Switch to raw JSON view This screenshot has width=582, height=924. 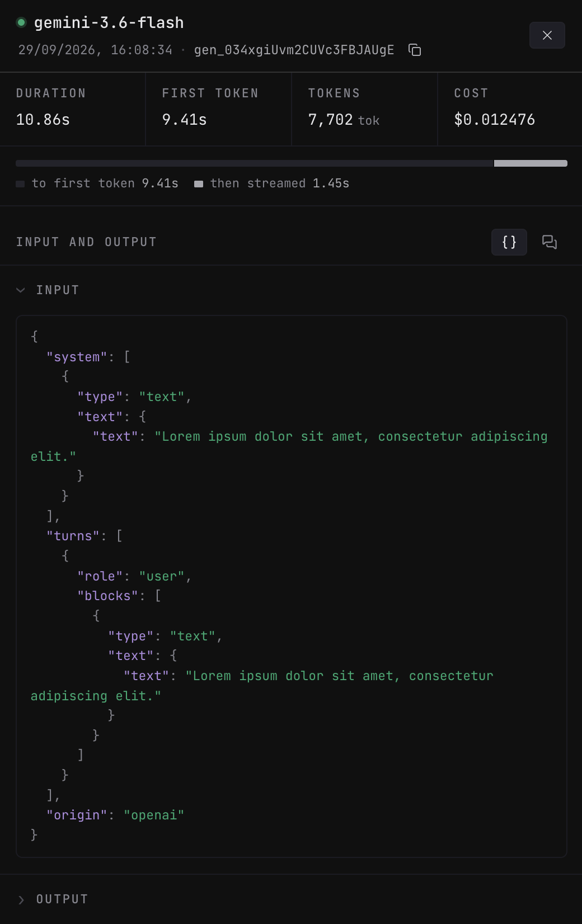click(x=509, y=242)
